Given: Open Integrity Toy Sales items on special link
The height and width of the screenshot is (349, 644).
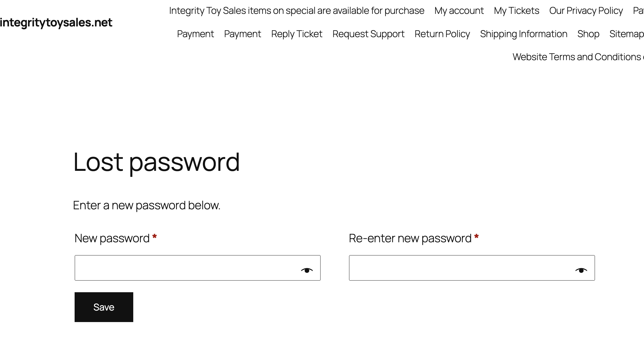Looking at the screenshot, I should click(297, 11).
